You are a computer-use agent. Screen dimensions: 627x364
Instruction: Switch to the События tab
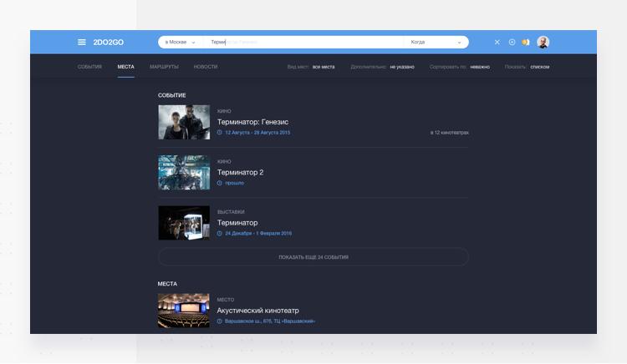coord(89,67)
